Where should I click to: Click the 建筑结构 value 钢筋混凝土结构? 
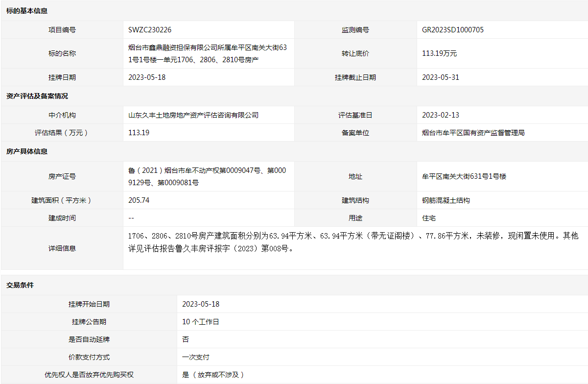pyautogui.click(x=446, y=200)
